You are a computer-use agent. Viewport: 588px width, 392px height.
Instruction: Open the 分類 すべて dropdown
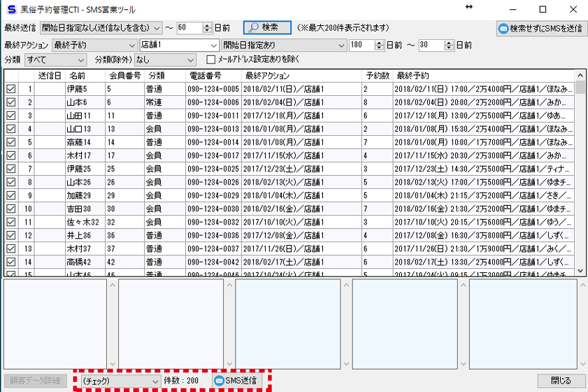(80, 60)
